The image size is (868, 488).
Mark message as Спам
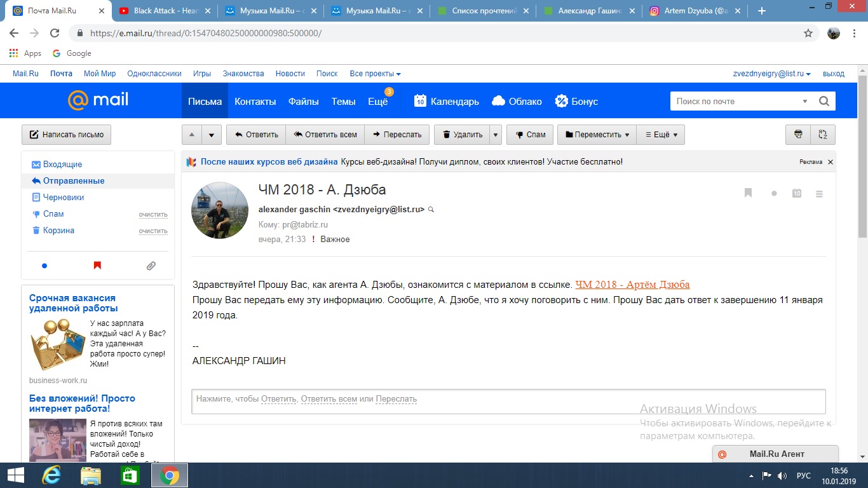(x=530, y=135)
